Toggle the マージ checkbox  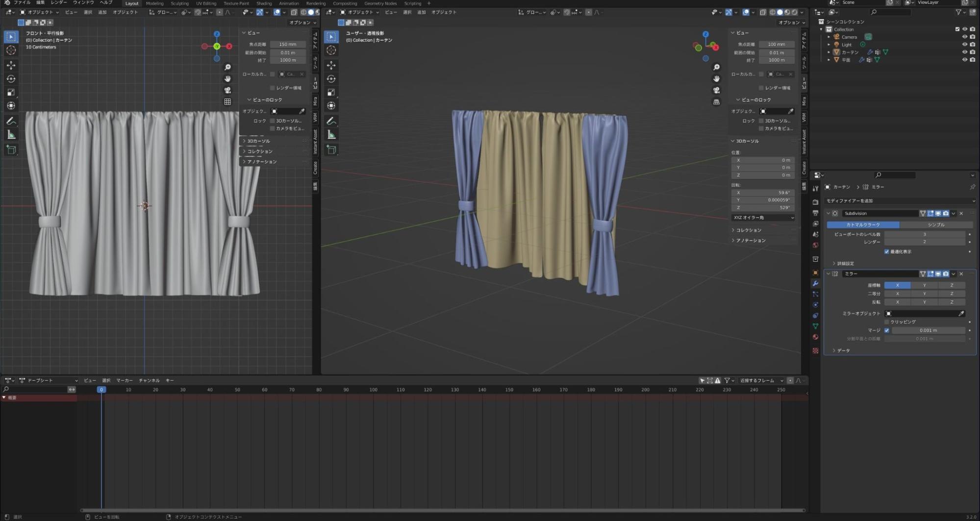(x=886, y=330)
